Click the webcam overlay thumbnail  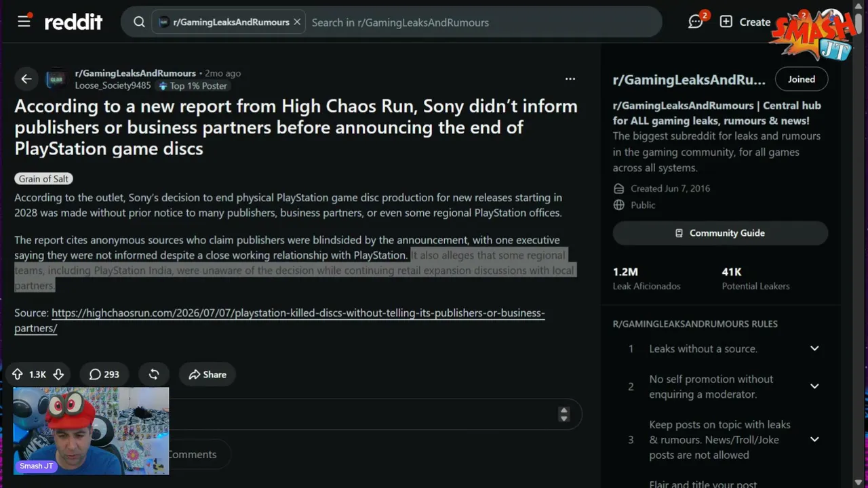pos(91,431)
